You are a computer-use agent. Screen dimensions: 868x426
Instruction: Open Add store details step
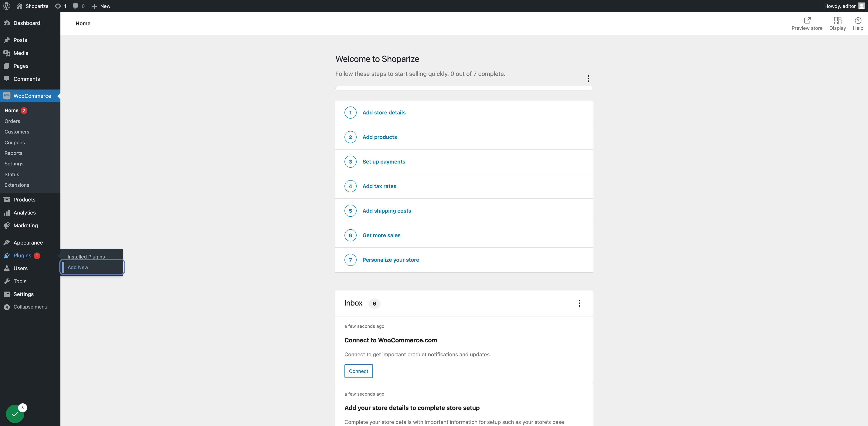click(x=384, y=113)
